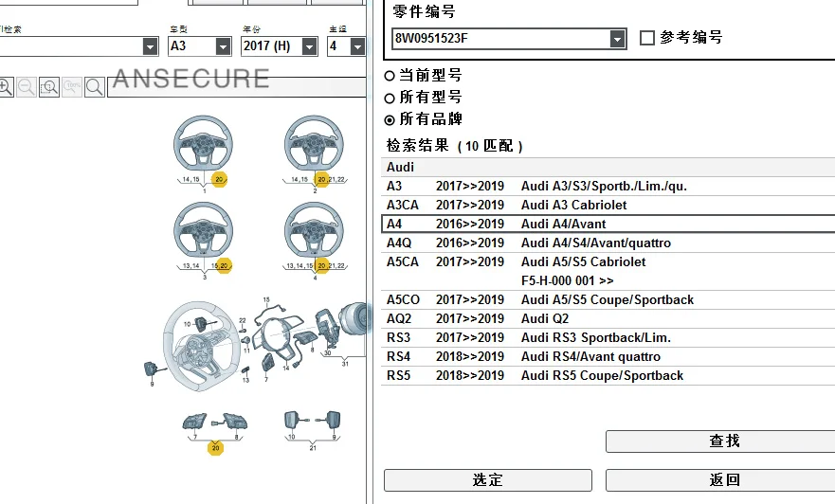Viewport: 835px width, 504px height.
Task: Select steering wheel variant 1 thumbnail
Action: pos(203,142)
